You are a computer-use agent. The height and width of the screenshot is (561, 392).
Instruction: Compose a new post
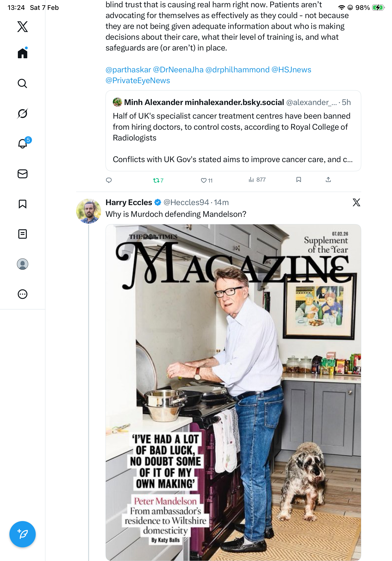point(23,534)
